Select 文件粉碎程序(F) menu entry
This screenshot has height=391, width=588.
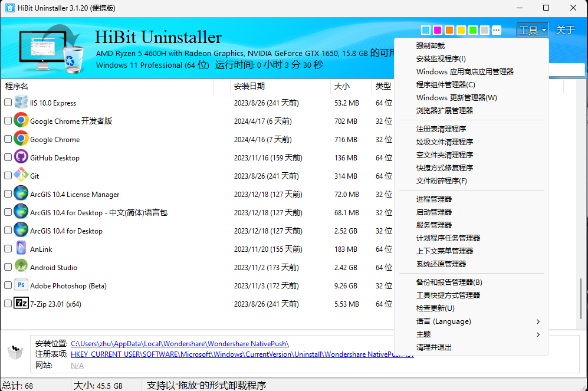tap(471, 181)
